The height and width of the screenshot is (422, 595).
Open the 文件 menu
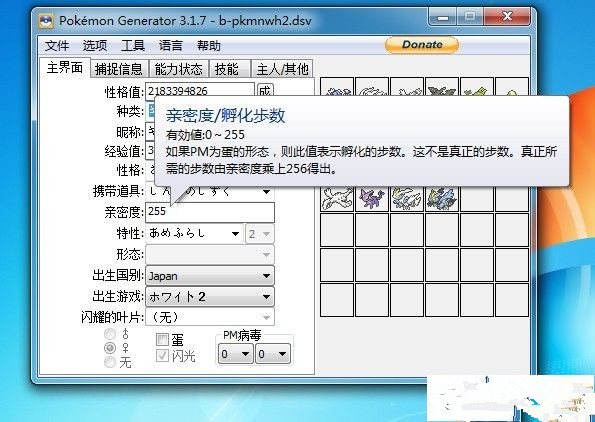pyautogui.click(x=57, y=46)
